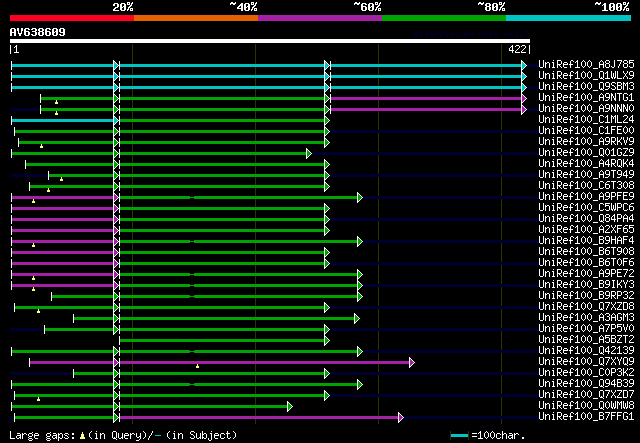Click the yellow gap marker in A9RKV9 row
The width and height of the screenshot is (640, 443).
42,146
